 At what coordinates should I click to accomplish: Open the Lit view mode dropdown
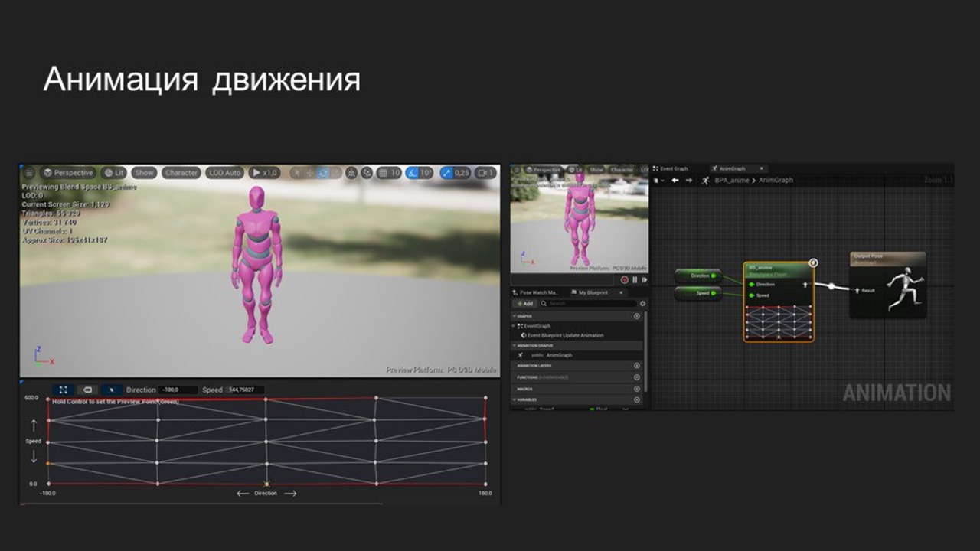pos(113,173)
